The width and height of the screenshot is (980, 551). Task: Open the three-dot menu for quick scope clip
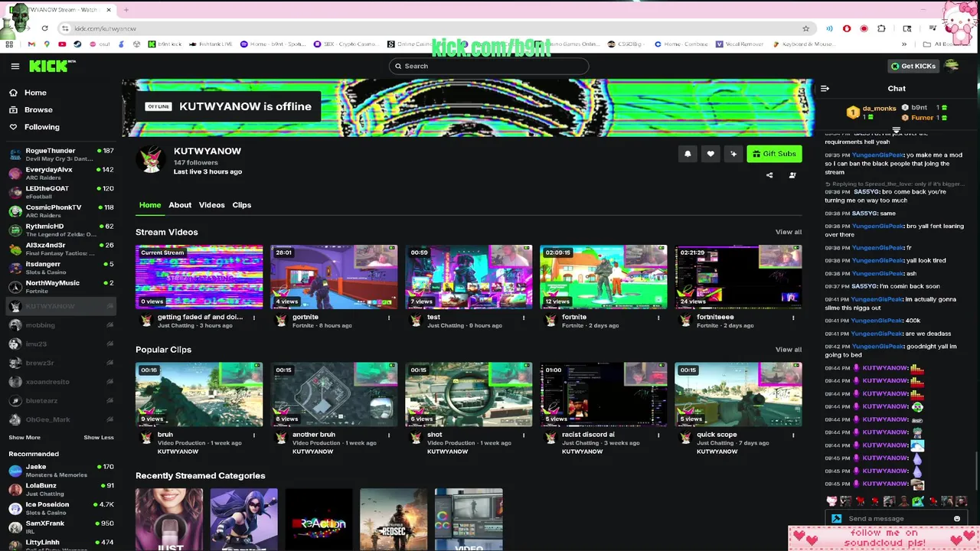(x=793, y=435)
